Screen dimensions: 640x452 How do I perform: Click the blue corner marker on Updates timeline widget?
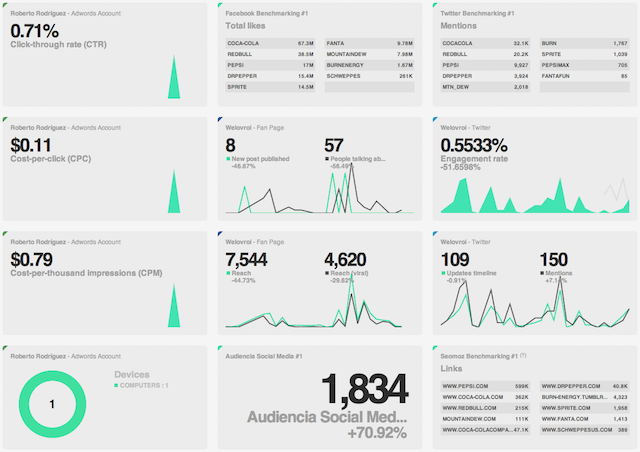(435, 234)
